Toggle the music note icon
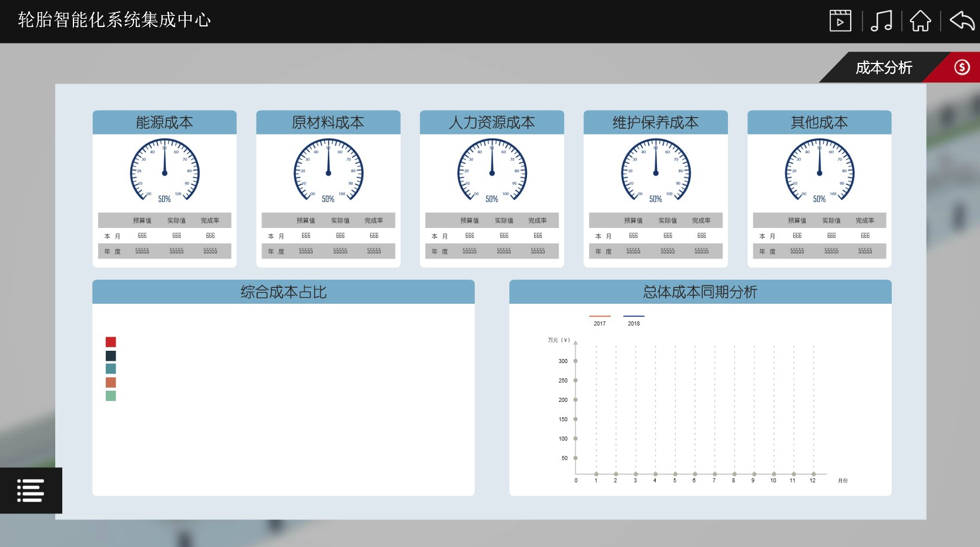The width and height of the screenshot is (980, 547). coord(881,21)
